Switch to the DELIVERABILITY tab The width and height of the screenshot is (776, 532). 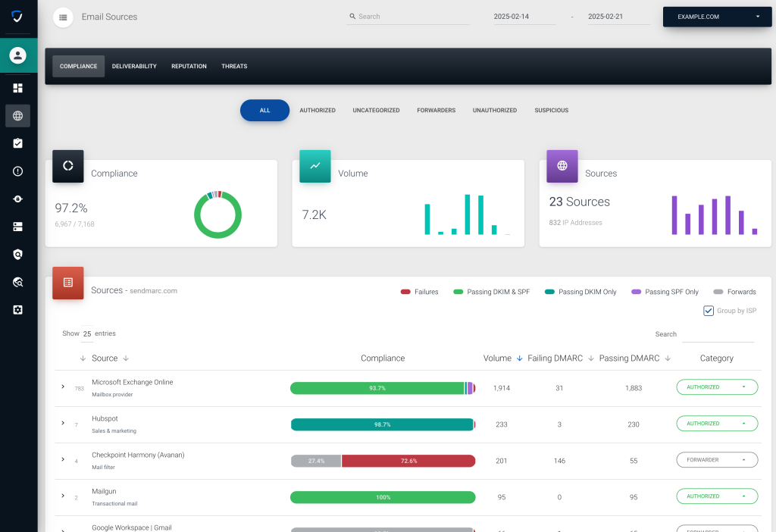[134, 66]
